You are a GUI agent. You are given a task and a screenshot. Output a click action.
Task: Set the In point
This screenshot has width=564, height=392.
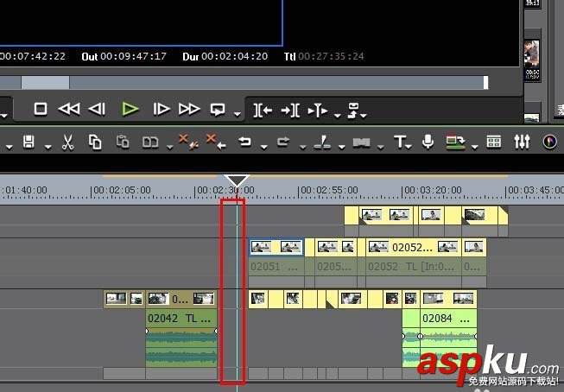(263, 111)
